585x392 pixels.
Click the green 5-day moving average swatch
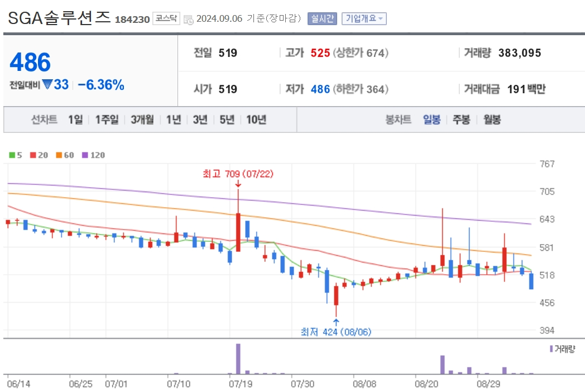[12, 155]
